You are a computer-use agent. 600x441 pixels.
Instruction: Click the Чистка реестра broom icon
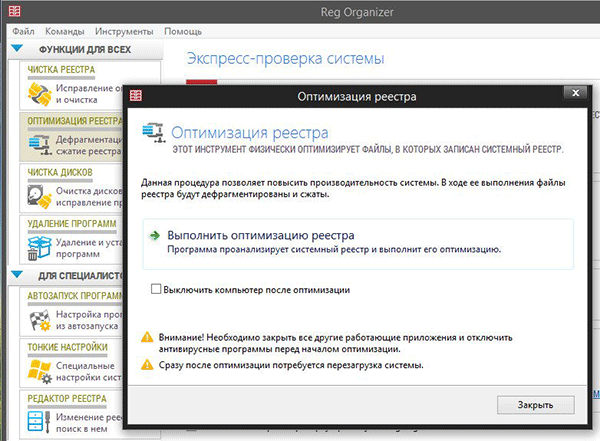39,94
